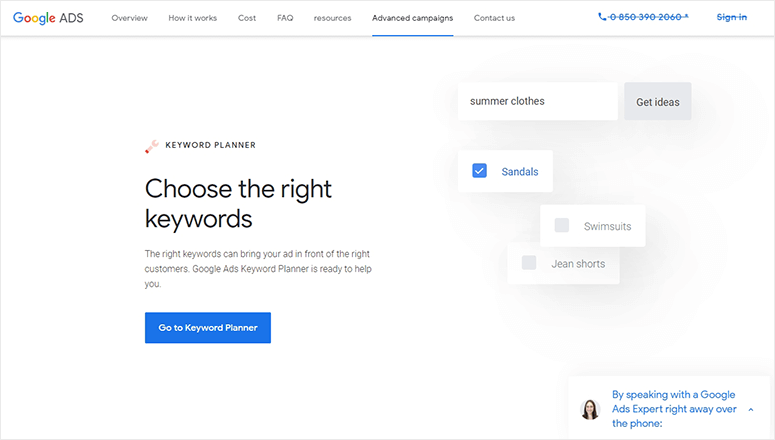
Task: Click the phone icon beside the number
Action: (x=602, y=17)
